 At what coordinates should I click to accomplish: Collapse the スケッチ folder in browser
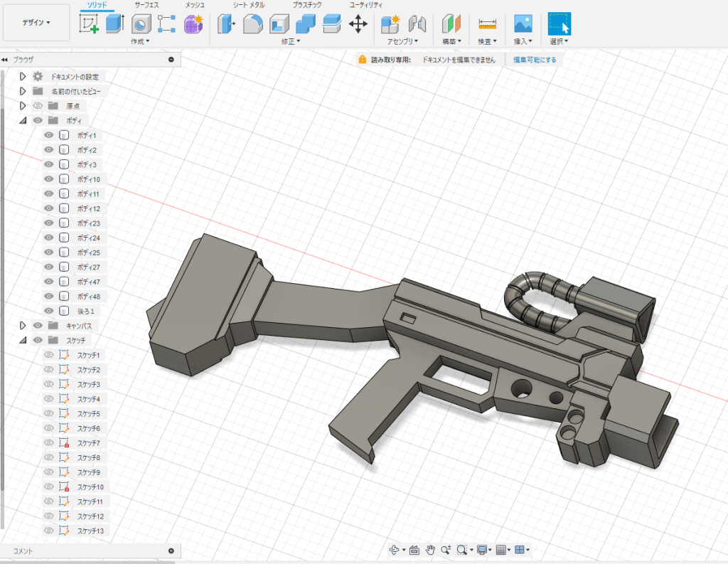pos(23,341)
